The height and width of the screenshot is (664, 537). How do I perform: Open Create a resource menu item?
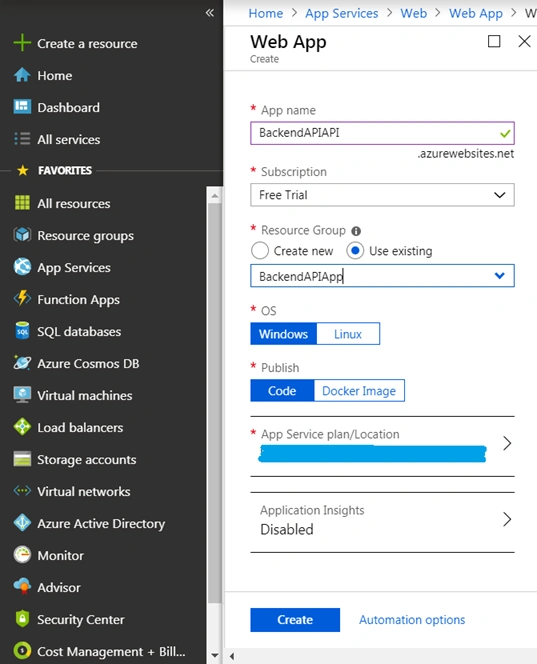(x=87, y=43)
